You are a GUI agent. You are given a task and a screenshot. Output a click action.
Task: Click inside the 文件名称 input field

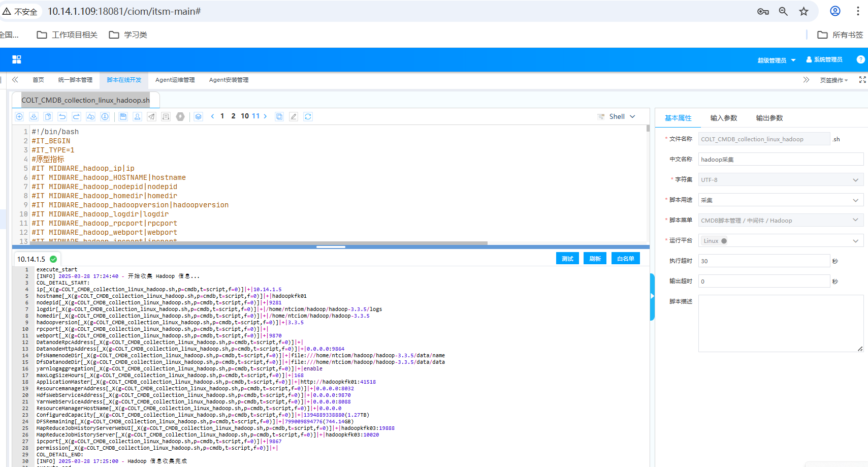point(764,139)
